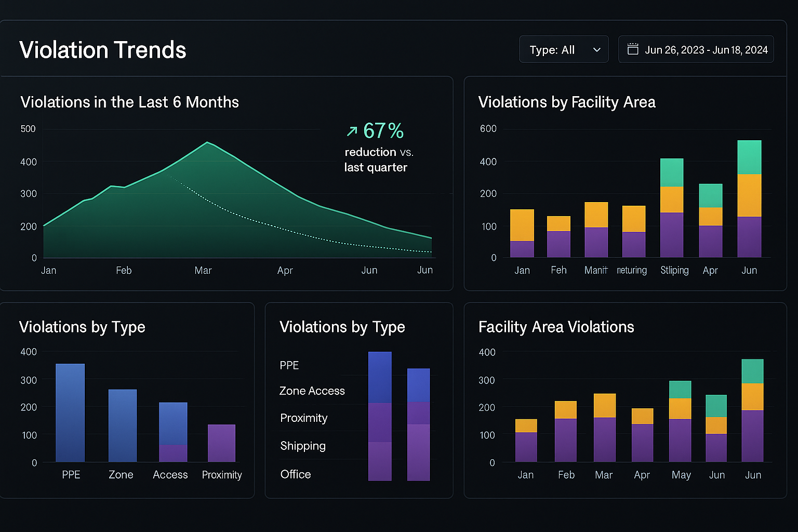This screenshot has height=532, width=798.
Task: Expand the date range selector
Action: click(696, 49)
